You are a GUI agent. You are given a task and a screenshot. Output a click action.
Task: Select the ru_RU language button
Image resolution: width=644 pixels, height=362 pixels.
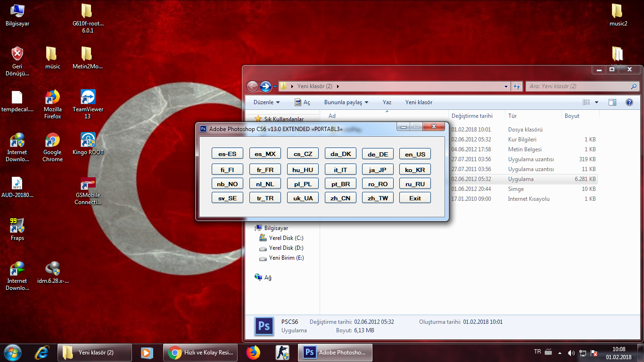click(415, 184)
